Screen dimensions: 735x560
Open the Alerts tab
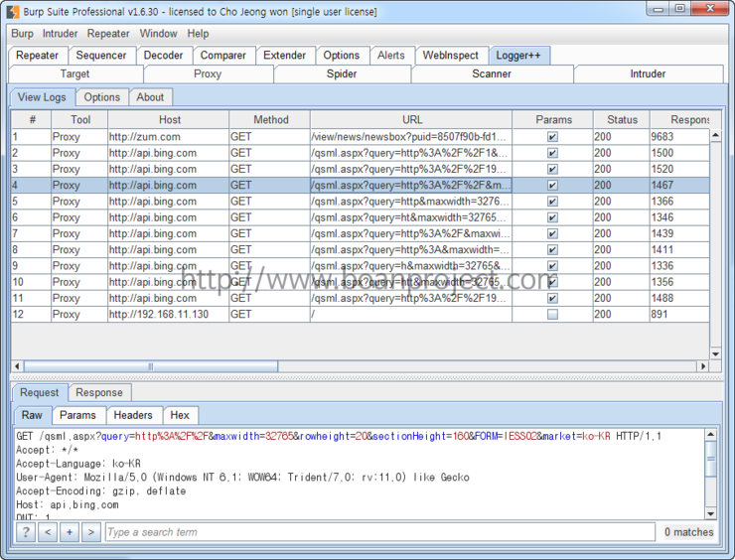coord(391,56)
